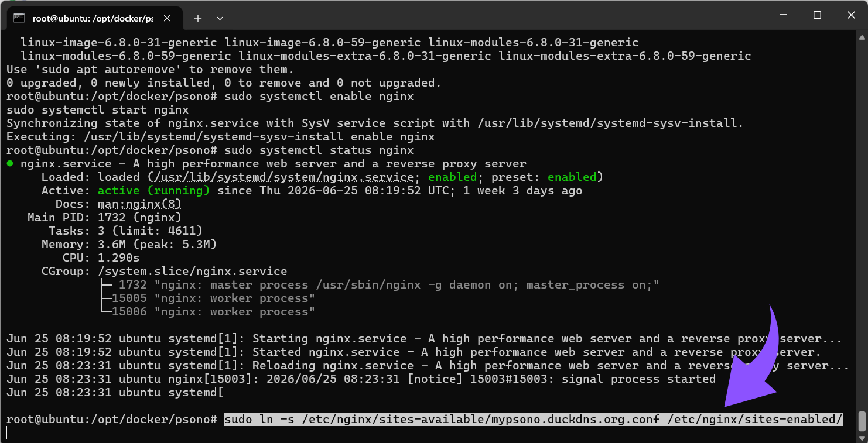The width and height of the screenshot is (868, 443).
Task: Select the root@ubuntu terminal tab
Action: [x=94, y=18]
